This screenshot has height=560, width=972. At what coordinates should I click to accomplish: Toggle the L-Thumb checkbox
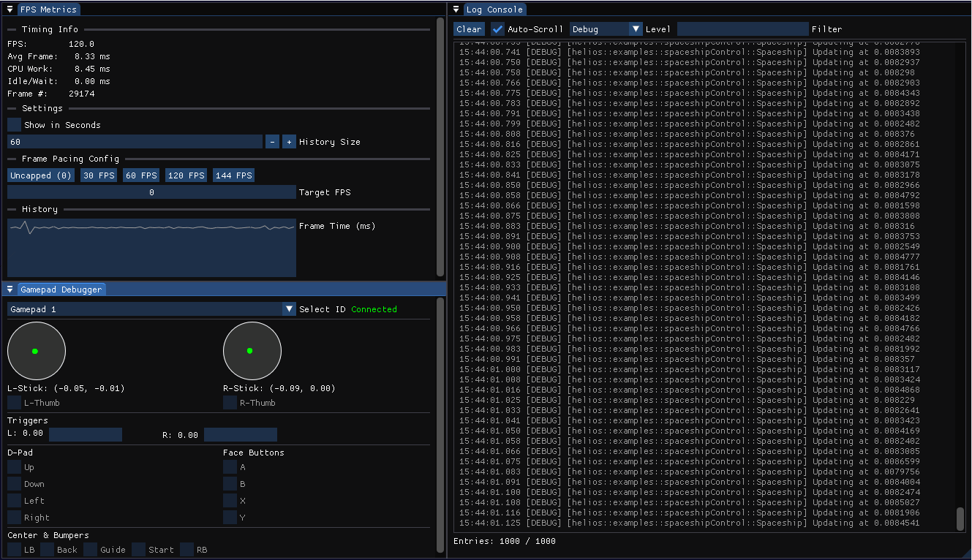(x=15, y=403)
